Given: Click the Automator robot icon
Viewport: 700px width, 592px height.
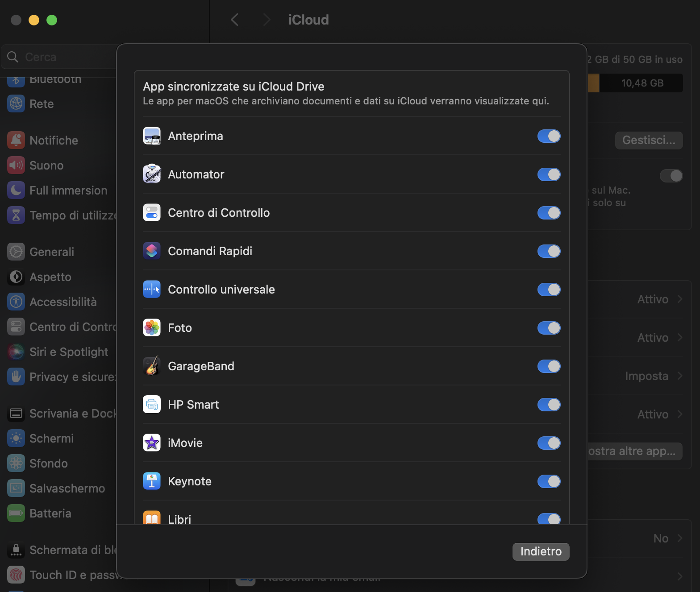Looking at the screenshot, I should [x=152, y=174].
